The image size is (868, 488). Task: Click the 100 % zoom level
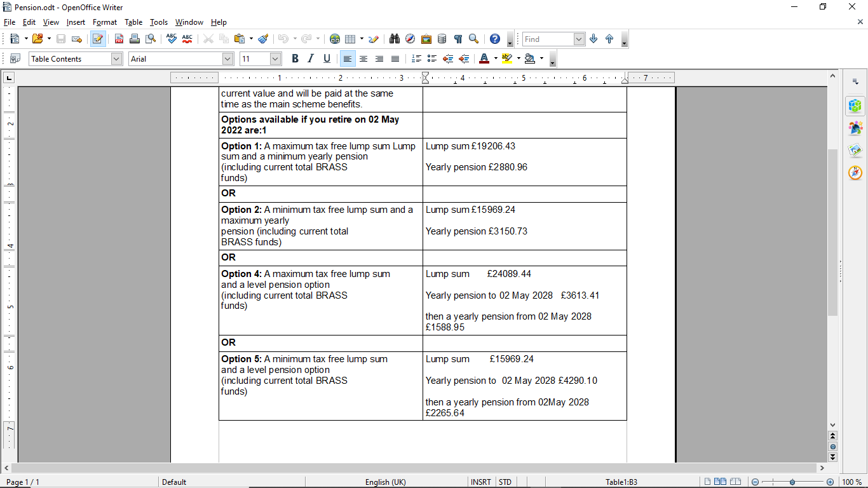851,482
